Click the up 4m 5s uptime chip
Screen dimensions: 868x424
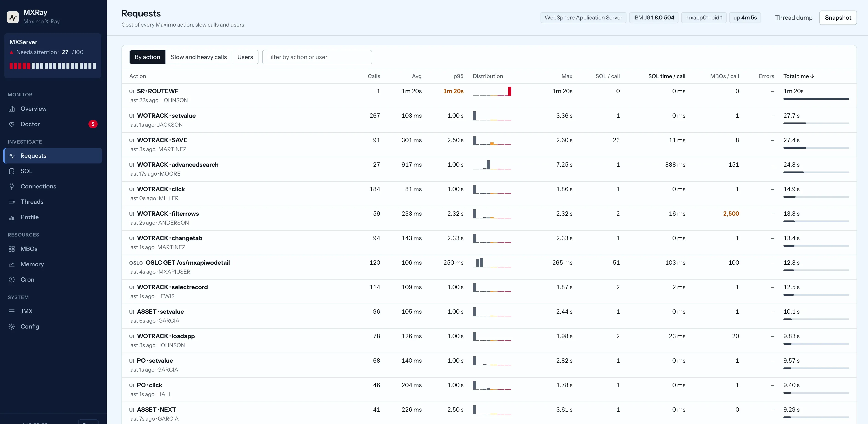[x=745, y=17]
